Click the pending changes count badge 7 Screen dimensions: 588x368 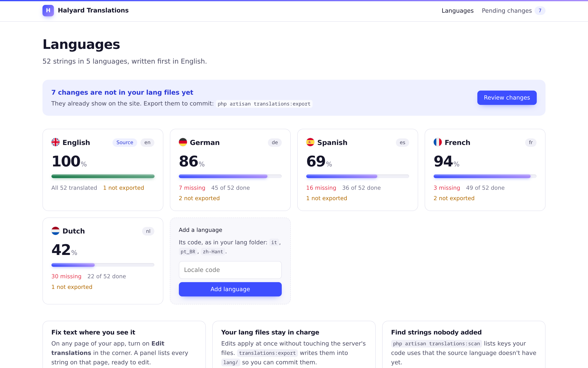[540, 11]
